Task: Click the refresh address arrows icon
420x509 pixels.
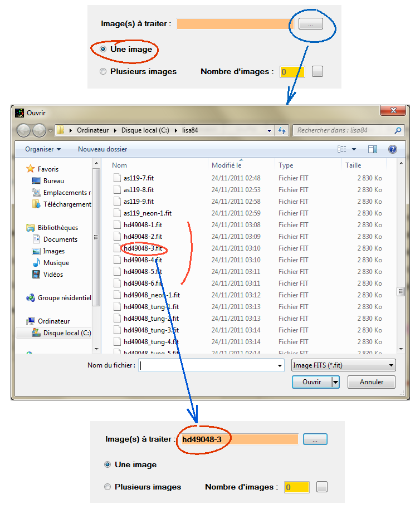Action: tap(282, 130)
